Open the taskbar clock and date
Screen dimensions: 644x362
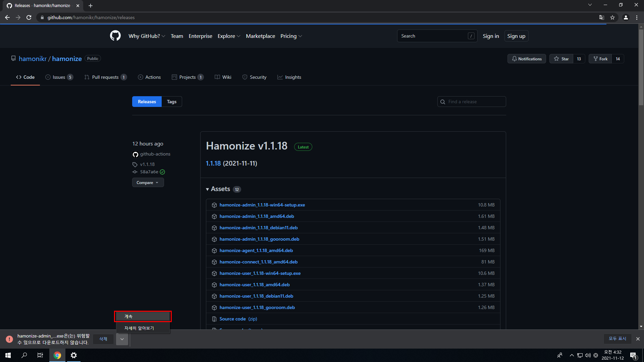(x=612, y=355)
